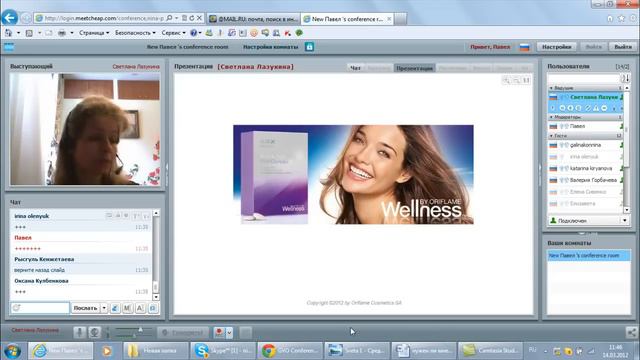Click the font A icon in chat toolbar
The width and height of the screenshot is (640, 360).
(140, 308)
